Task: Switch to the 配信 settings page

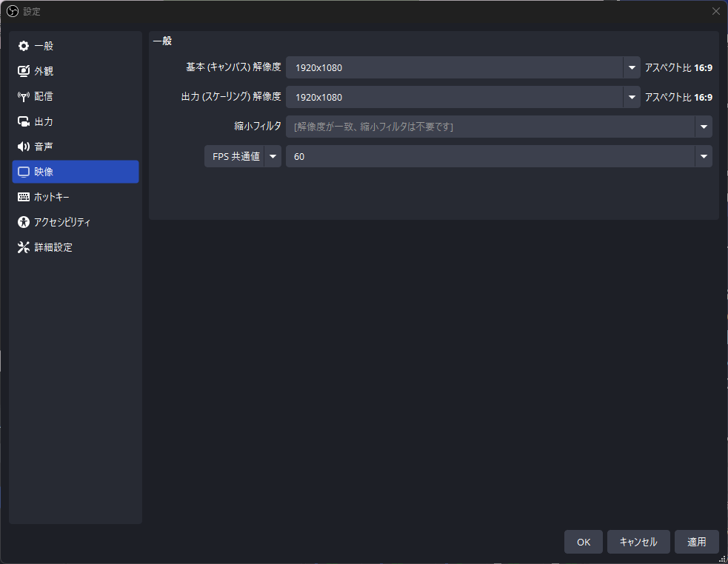Action: click(x=76, y=96)
